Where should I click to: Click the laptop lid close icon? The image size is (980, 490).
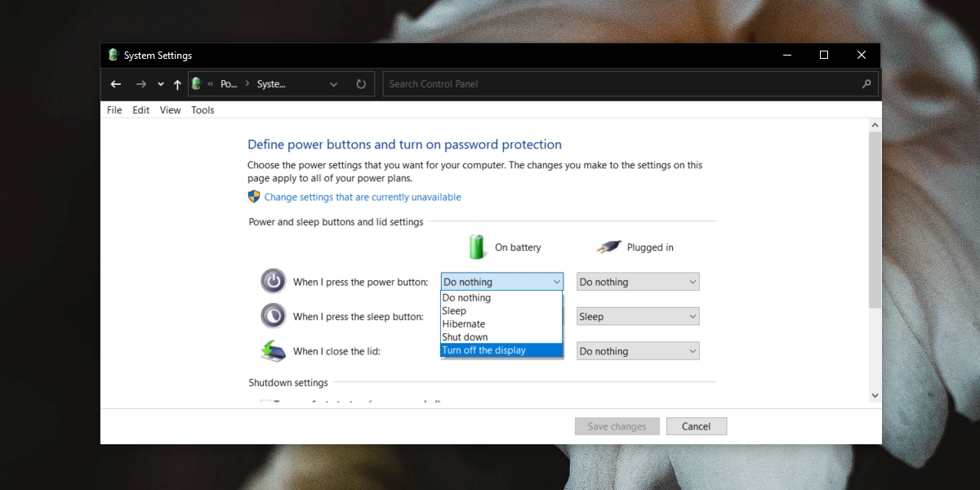pos(274,350)
